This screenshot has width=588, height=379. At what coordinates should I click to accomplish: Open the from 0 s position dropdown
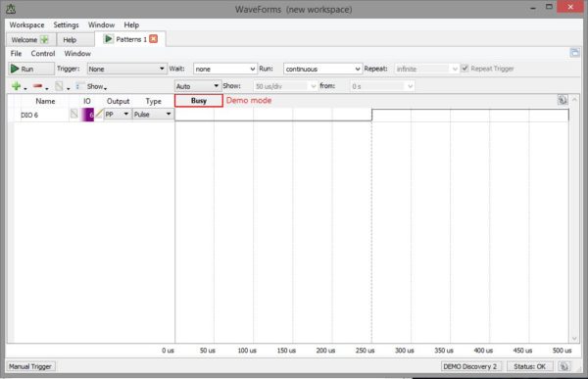382,86
